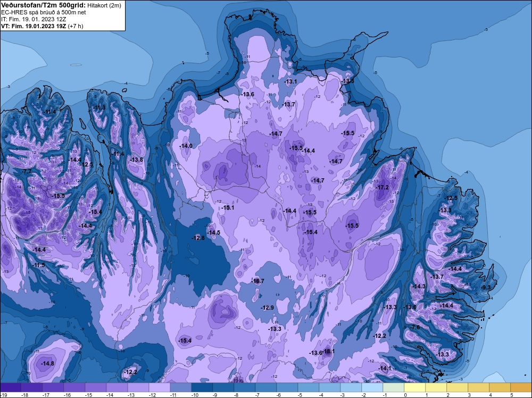Image resolution: width=532 pixels, height=398 pixels.
Task: Click the -12.8 temperature label
Action: coord(198,238)
